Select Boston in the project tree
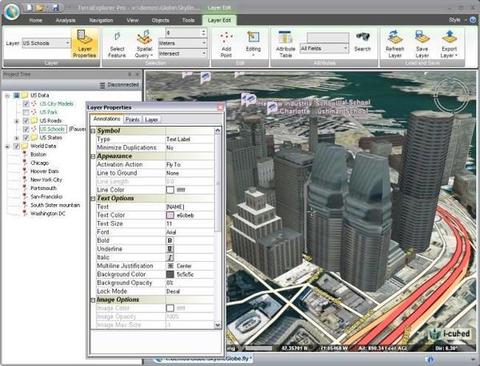The image size is (480, 366). pos(38,154)
